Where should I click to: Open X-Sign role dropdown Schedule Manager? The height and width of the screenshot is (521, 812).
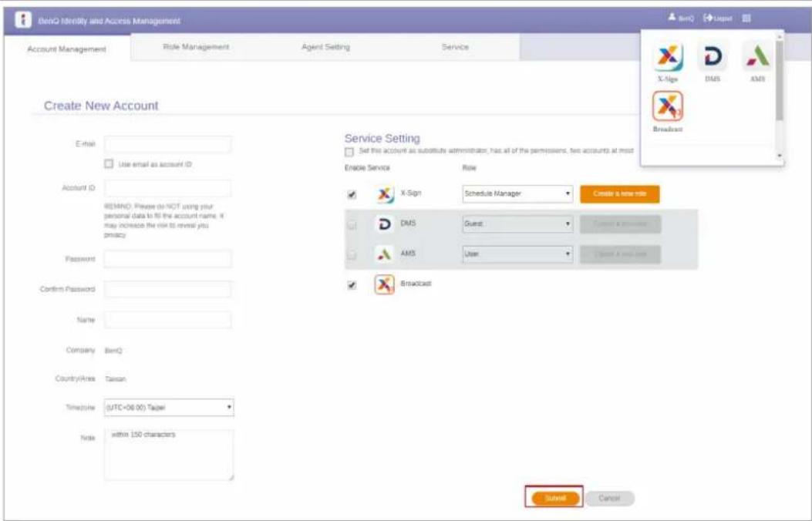click(x=517, y=193)
